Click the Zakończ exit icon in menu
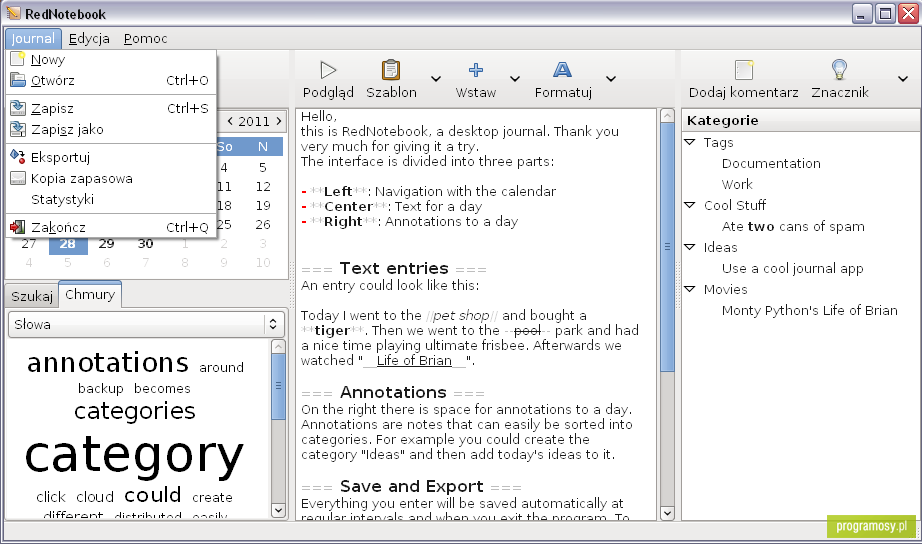922x544 pixels. tap(18, 227)
